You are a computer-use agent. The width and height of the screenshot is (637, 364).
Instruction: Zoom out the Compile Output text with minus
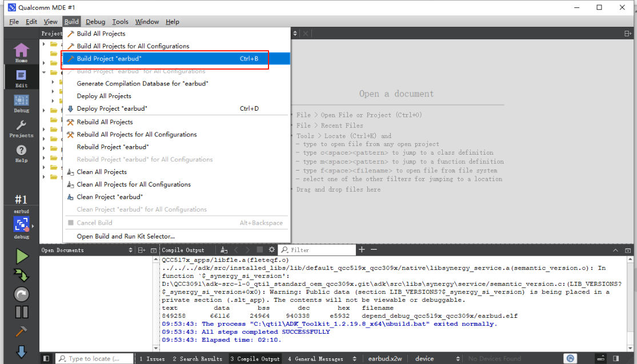point(374,249)
